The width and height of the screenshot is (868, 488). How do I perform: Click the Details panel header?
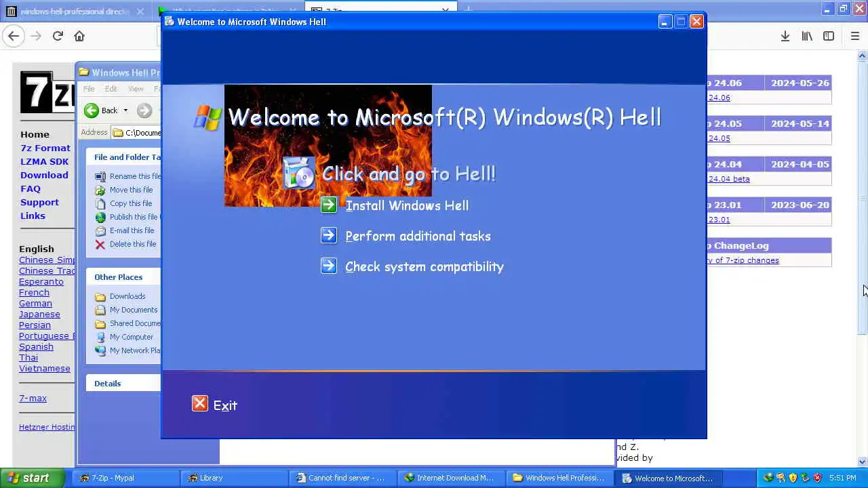(123, 384)
